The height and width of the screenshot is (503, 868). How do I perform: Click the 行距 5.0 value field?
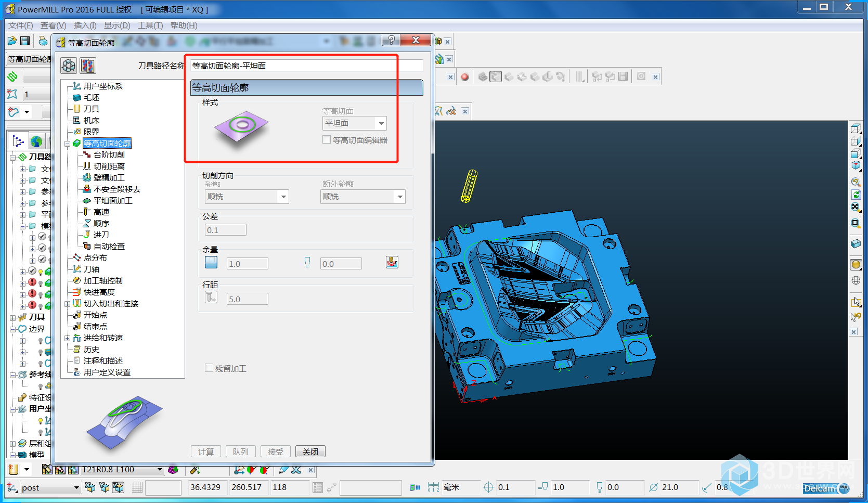click(x=248, y=299)
